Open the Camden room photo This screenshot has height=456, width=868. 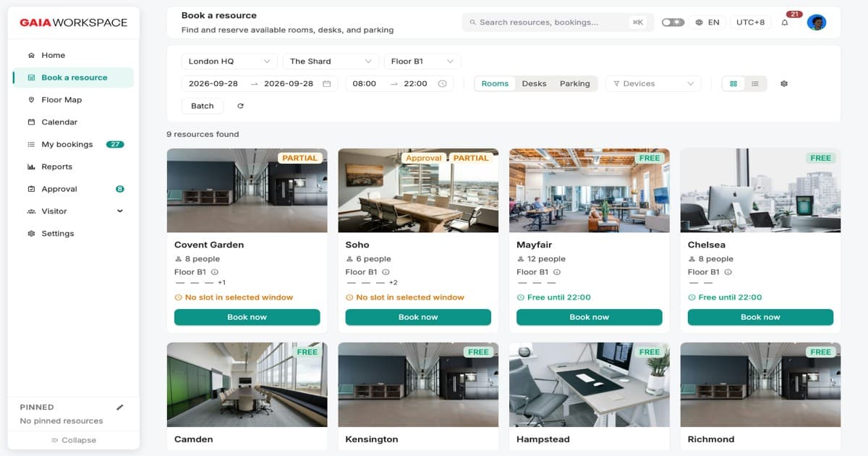247,384
